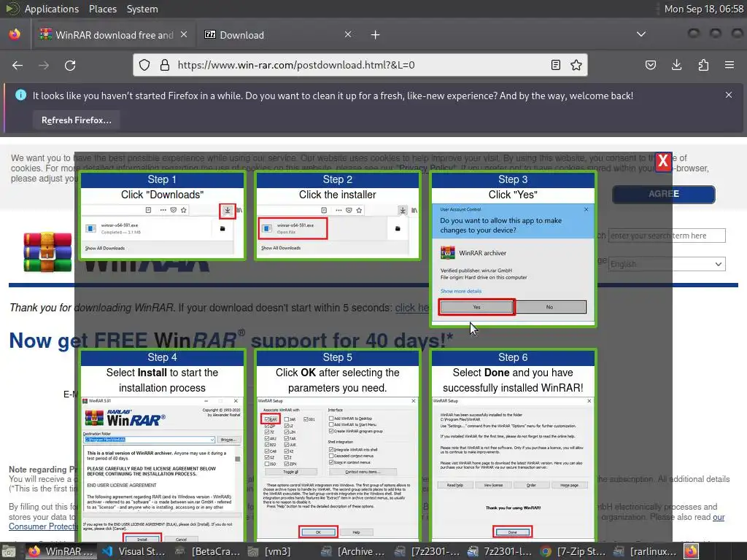Close the install steps overlay with X
Image resolution: width=747 pixels, height=560 pixels.
[x=662, y=162]
